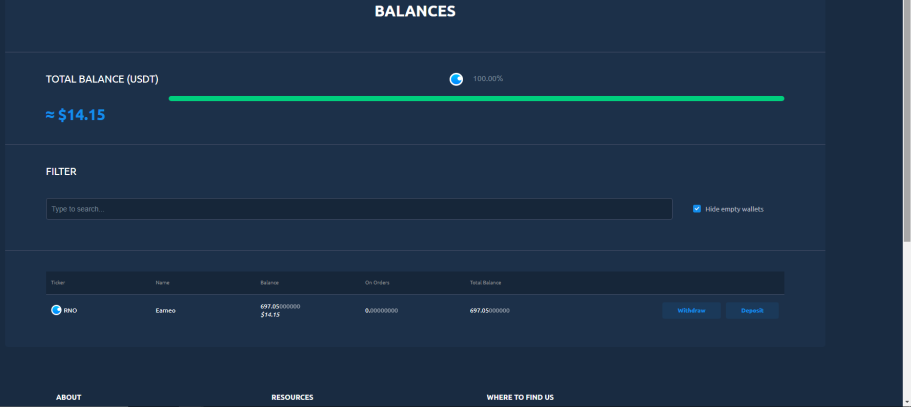
Task: Click the BALANCES page title
Action: [415, 11]
